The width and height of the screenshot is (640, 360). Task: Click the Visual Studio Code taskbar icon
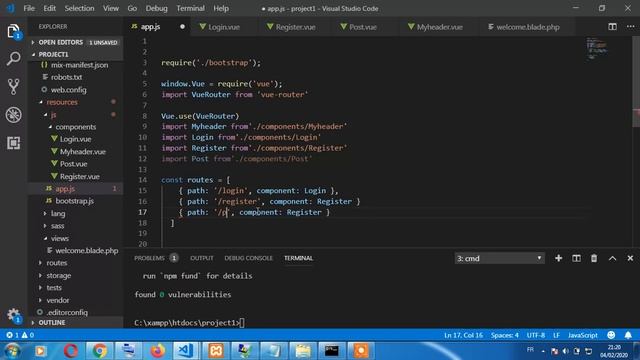coord(187,351)
